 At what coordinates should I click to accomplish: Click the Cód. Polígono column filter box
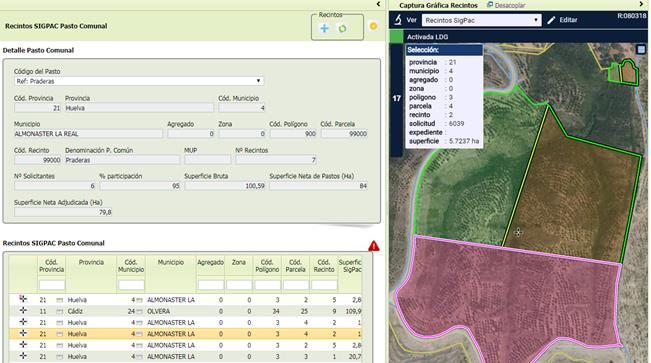click(x=267, y=285)
